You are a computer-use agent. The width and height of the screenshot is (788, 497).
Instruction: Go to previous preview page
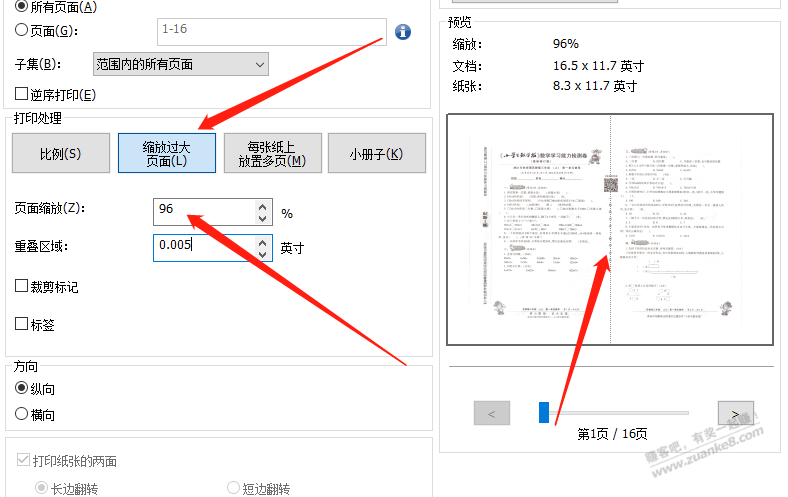click(x=492, y=412)
